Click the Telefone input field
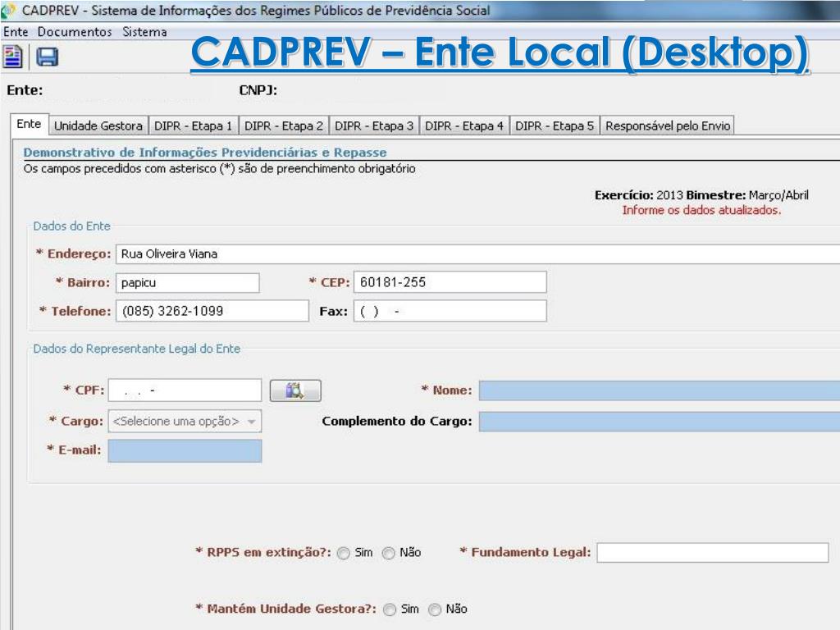840x630 pixels. [x=212, y=311]
